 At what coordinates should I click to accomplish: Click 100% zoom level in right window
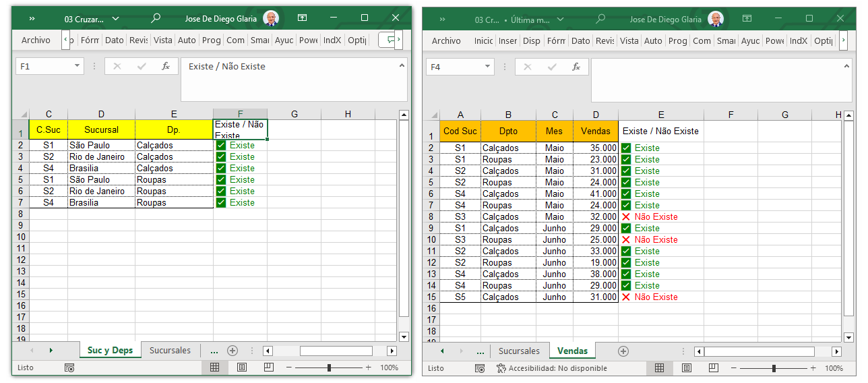[x=834, y=368]
